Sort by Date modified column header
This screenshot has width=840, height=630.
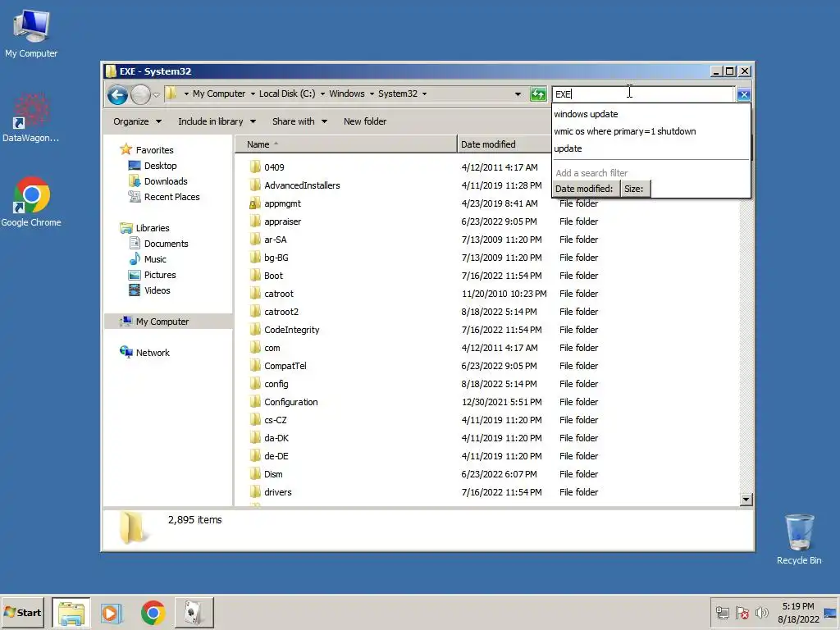504,144
